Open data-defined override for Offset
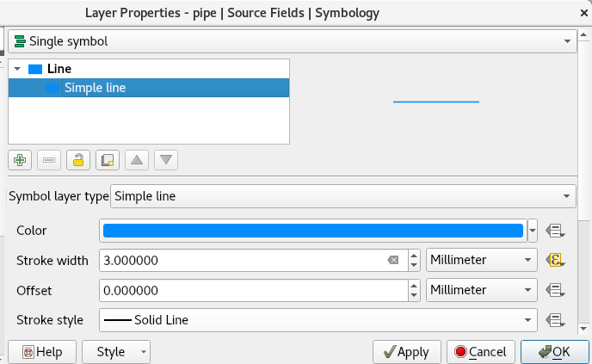The width and height of the screenshot is (592, 364). [x=555, y=290]
